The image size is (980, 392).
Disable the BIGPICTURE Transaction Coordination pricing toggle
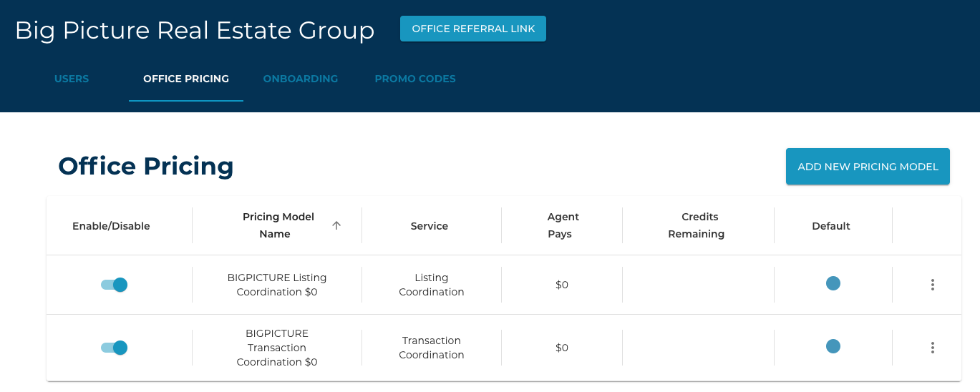coord(114,348)
